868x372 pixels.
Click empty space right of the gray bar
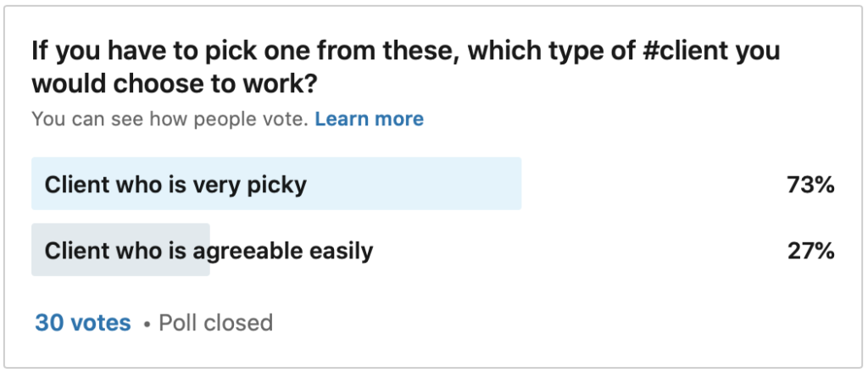[x=576, y=251]
